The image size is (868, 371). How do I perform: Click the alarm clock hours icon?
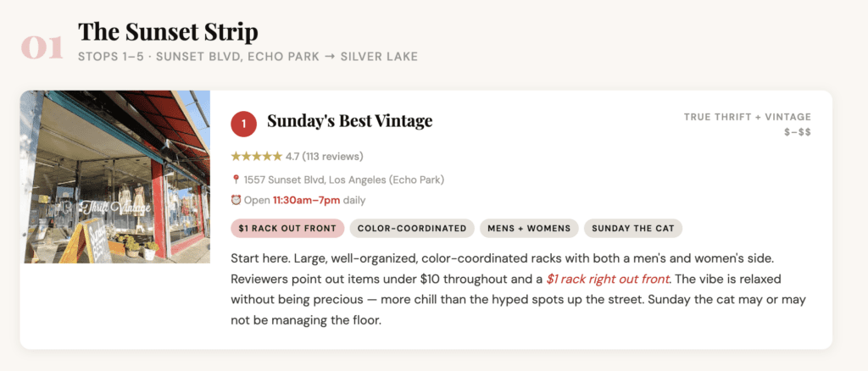tap(236, 201)
